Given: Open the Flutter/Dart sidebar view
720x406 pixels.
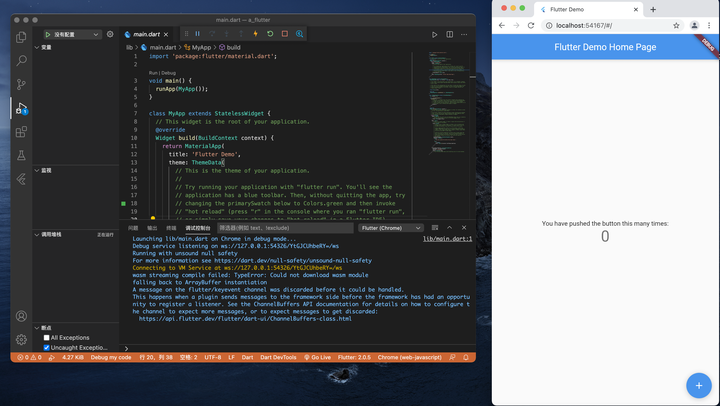Looking at the screenshot, I should click(21, 179).
